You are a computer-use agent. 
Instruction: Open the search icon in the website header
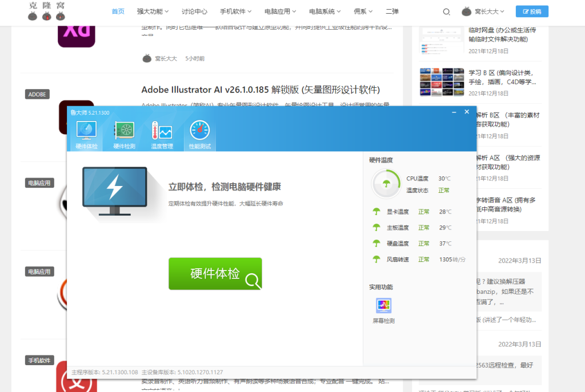click(446, 11)
